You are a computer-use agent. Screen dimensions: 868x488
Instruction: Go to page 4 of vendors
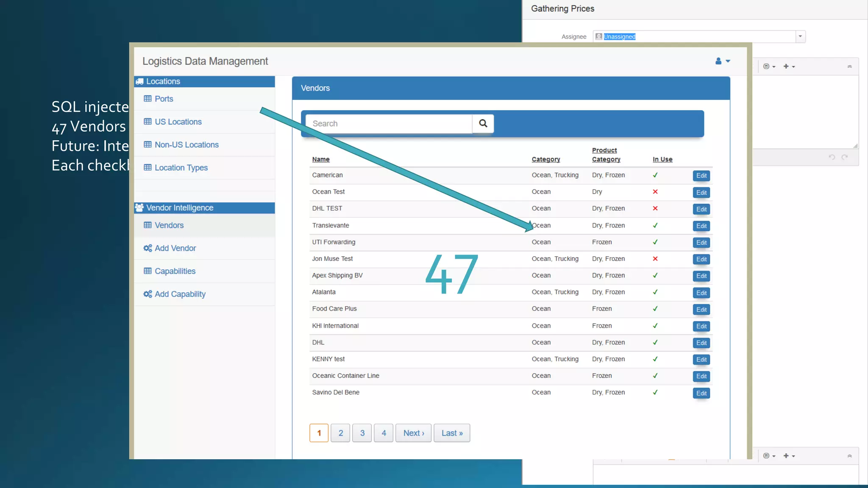pyautogui.click(x=384, y=433)
